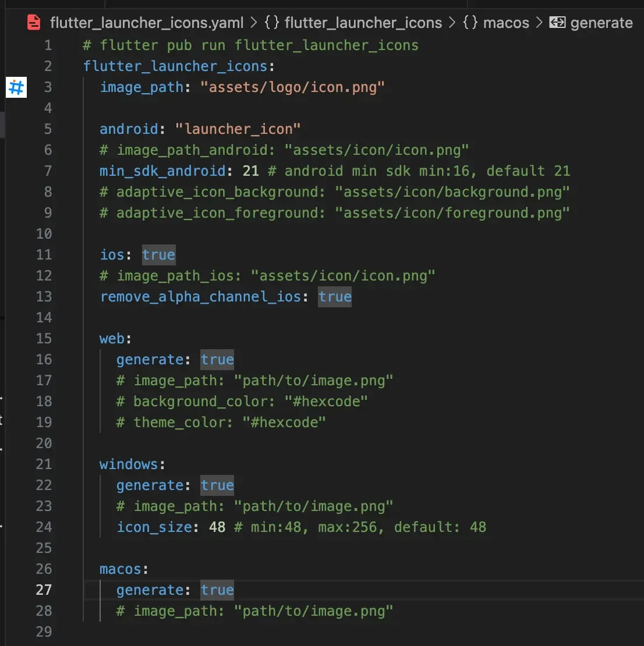Click the key "image_path" on line 3

141,87
